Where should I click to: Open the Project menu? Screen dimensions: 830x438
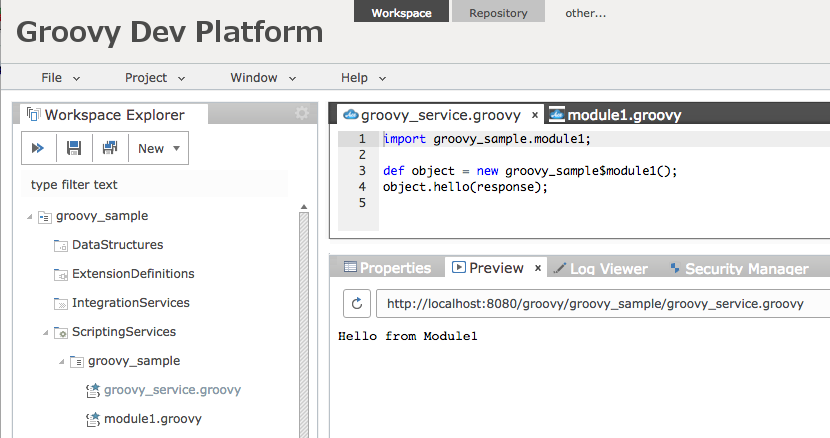point(155,78)
